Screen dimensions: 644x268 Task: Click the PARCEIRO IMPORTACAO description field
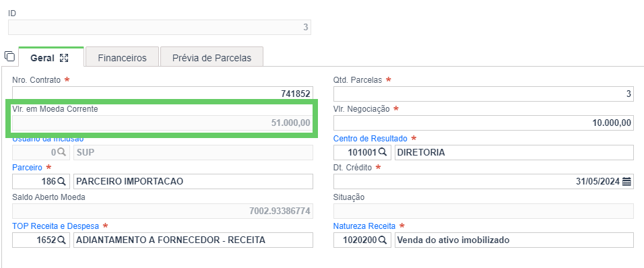[x=193, y=181]
